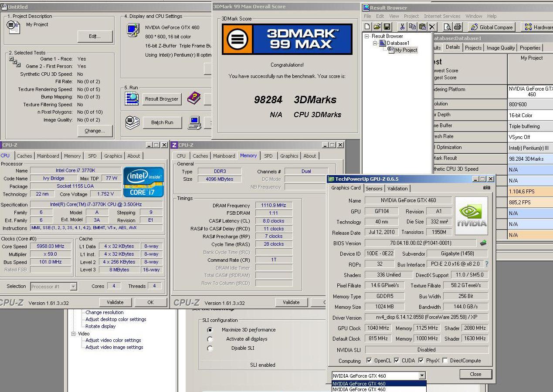Switch to Image Quality tab in Result Browser
The height and width of the screenshot is (392, 553).
pyautogui.click(x=501, y=48)
